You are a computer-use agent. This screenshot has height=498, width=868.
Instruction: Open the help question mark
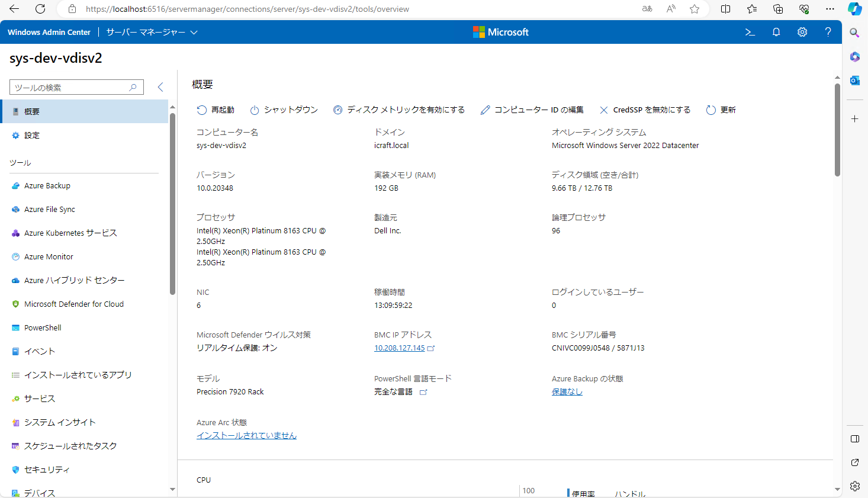click(x=828, y=32)
